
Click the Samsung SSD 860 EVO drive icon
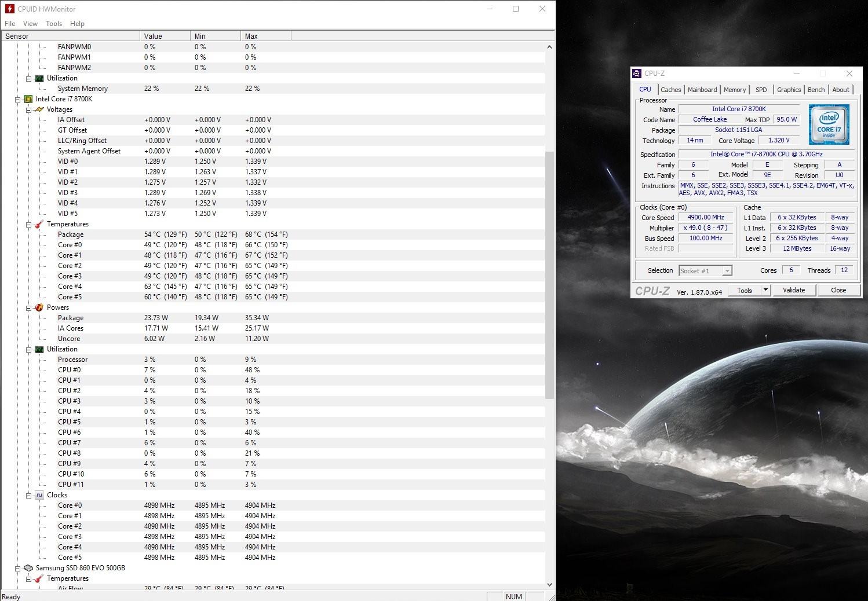(x=28, y=568)
